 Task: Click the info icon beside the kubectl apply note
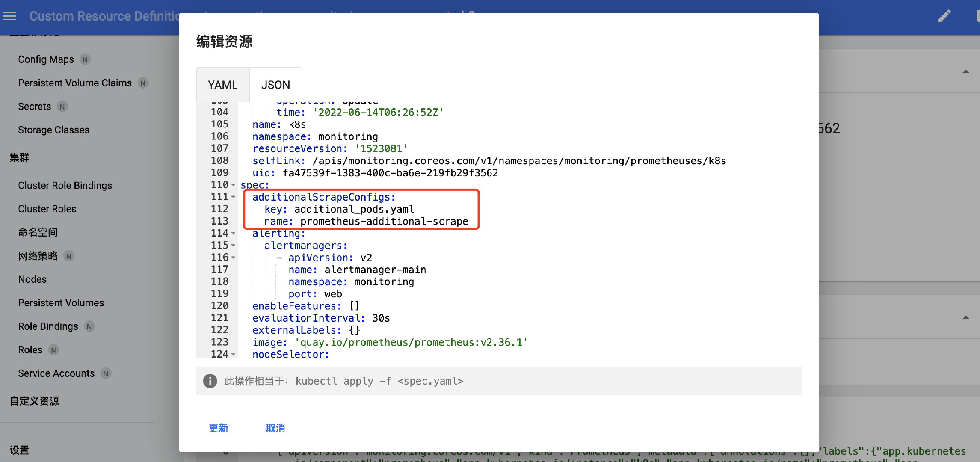tap(210, 381)
